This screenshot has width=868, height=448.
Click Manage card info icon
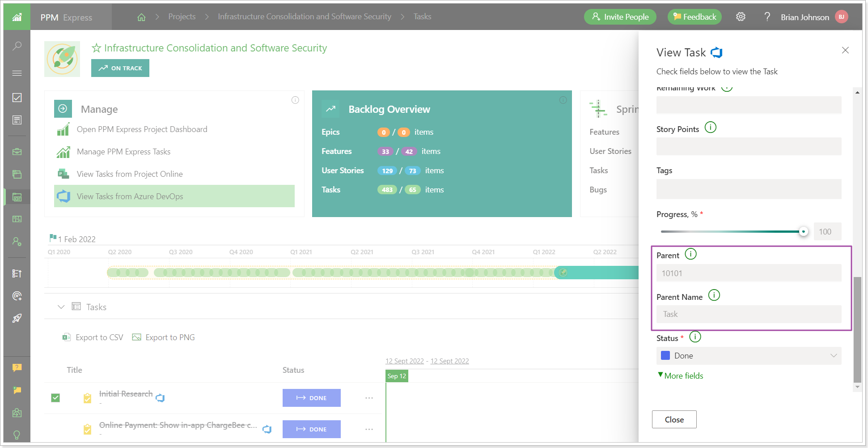pyautogui.click(x=295, y=100)
